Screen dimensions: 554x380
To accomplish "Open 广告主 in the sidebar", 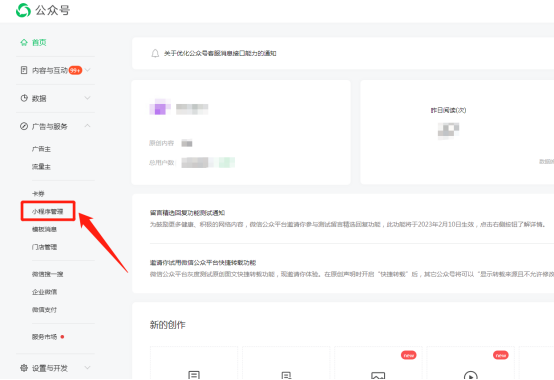I will click(x=41, y=149).
